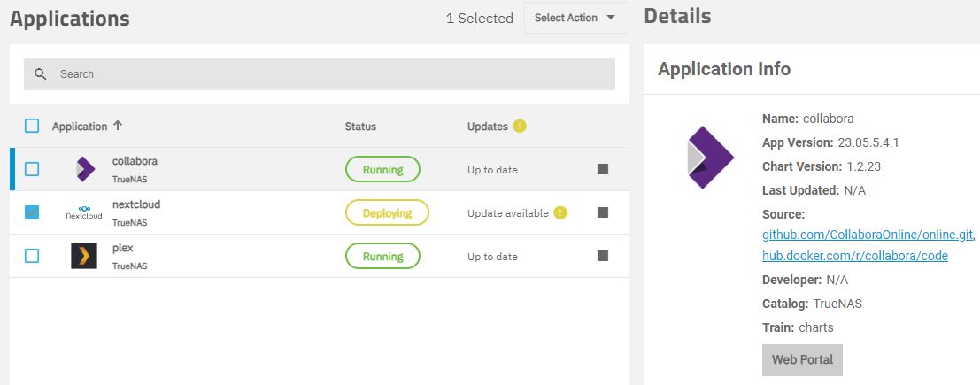Screen dimensions: 980x385
Task: Check the collabora row checkbox
Action: [x=32, y=169]
